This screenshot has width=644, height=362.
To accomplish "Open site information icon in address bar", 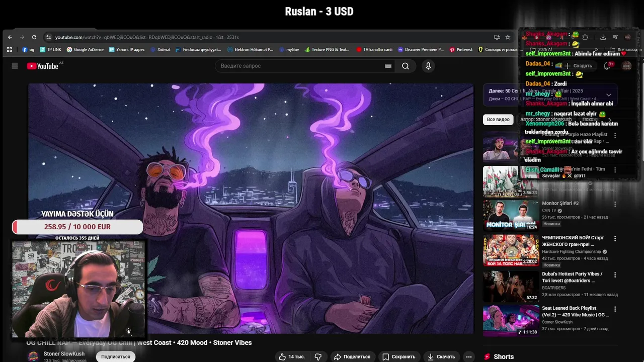I will pyautogui.click(x=48, y=37).
